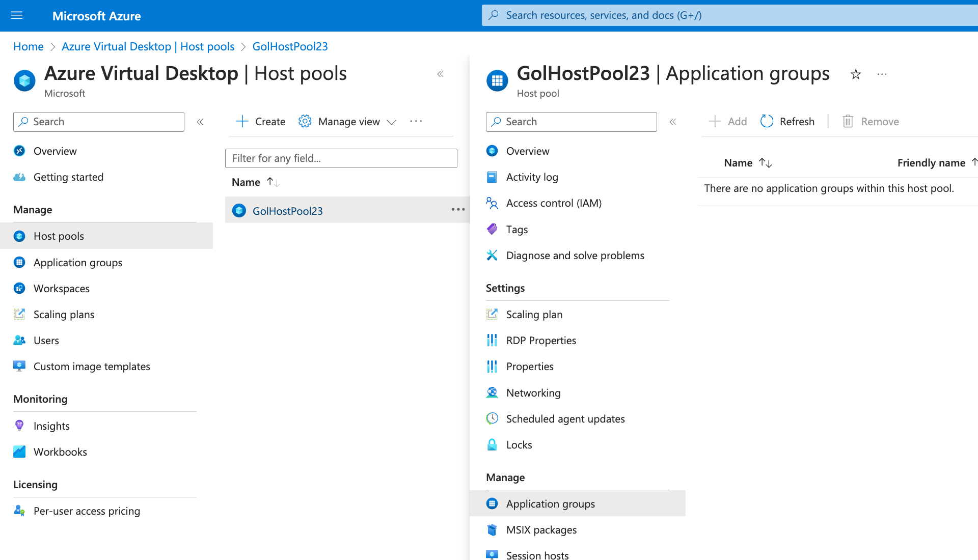The image size is (978, 560).
Task: Open the toolbar overflow ellipsis next to Manage view
Action: 416,121
